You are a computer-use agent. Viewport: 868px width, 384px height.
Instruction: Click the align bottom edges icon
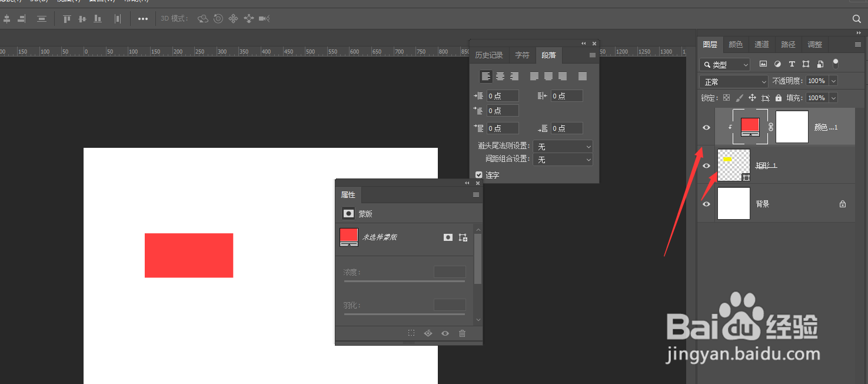pyautogui.click(x=98, y=19)
